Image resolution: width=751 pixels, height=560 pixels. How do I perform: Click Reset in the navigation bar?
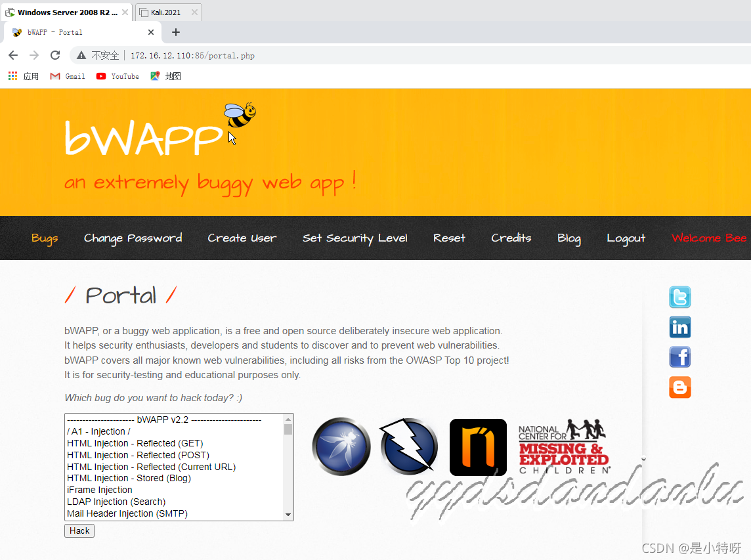pyautogui.click(x=449, y=238)
